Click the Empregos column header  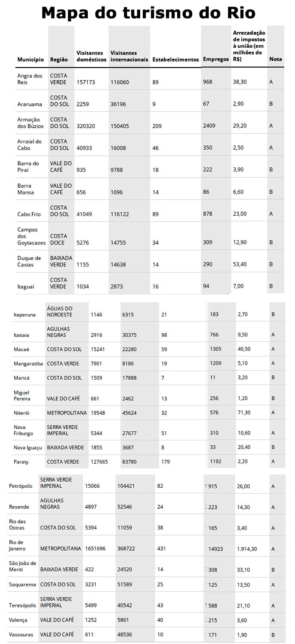point(216,59)
